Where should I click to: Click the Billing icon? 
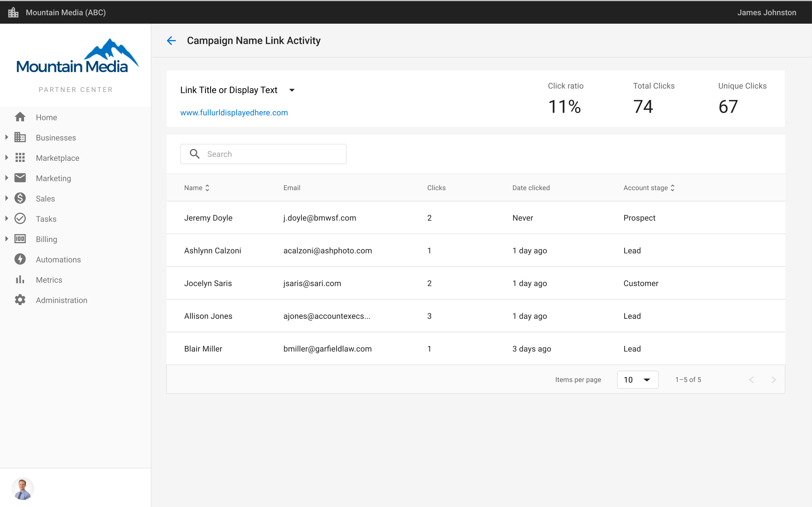coord(20,239)
